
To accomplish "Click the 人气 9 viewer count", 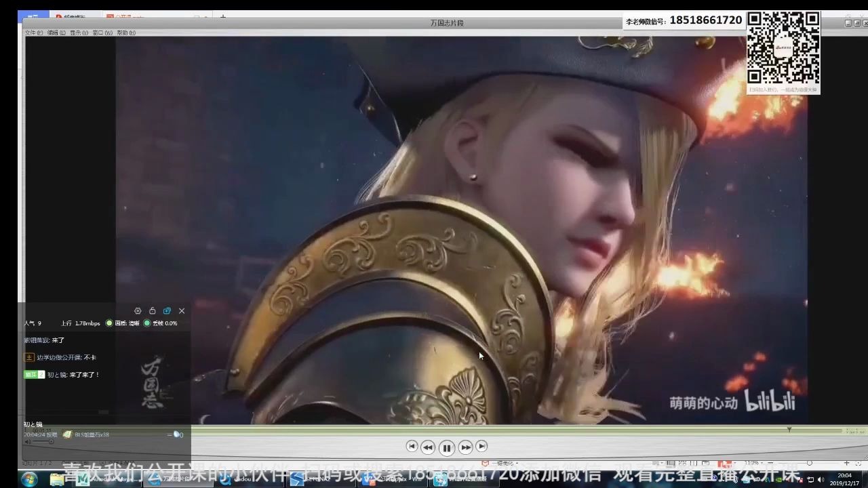I will point(33,323).
